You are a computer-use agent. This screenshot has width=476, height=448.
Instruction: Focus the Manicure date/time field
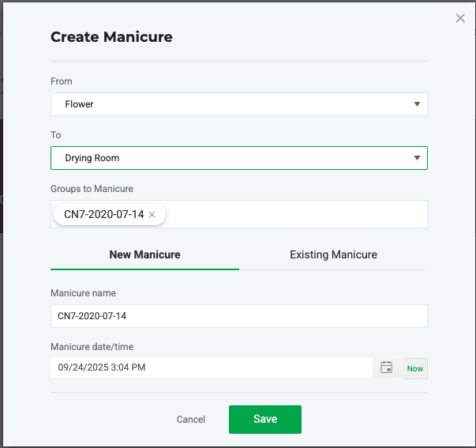(x=212, y=367)
